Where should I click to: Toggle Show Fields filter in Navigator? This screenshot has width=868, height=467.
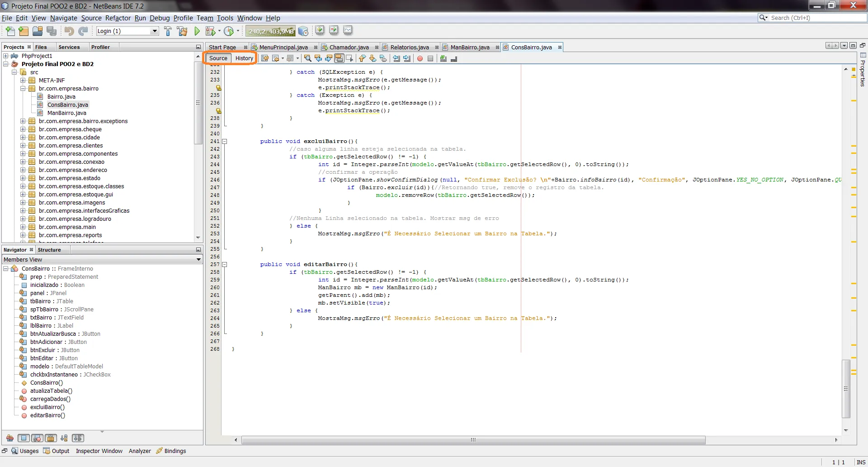point(24,438)
